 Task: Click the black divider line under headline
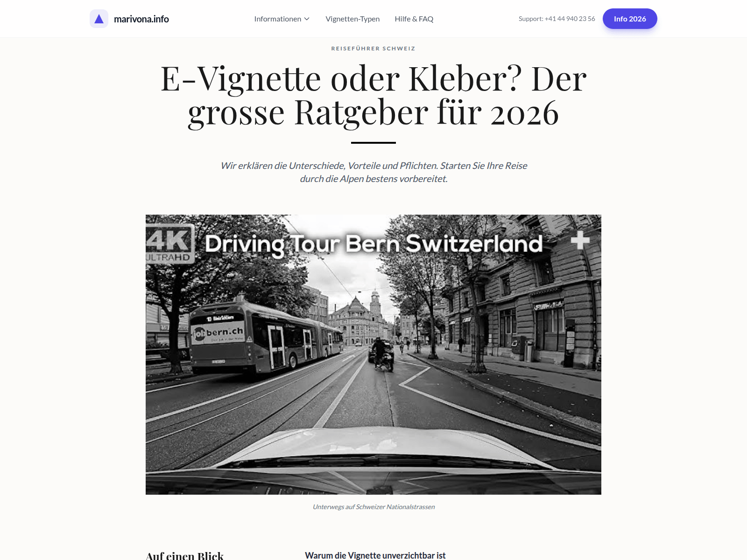point(373,142)
